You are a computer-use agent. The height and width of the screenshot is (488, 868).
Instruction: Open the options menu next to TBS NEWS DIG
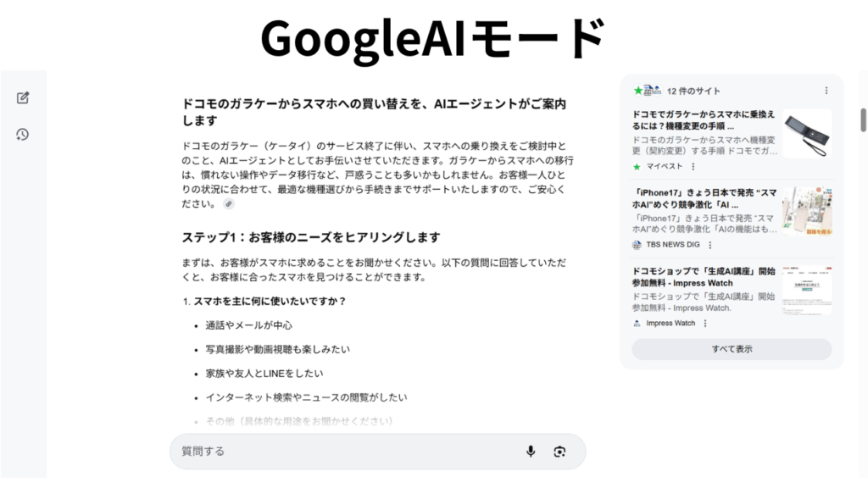tap(710, 245)
